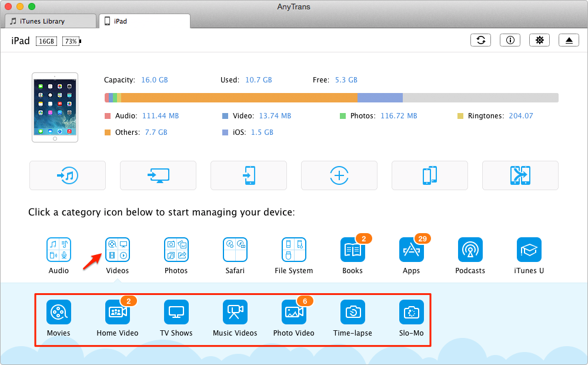The width and height of the screenshot is (588, 365).
Task: Open the iTunes U category icon
Action: tap(529, 250)
